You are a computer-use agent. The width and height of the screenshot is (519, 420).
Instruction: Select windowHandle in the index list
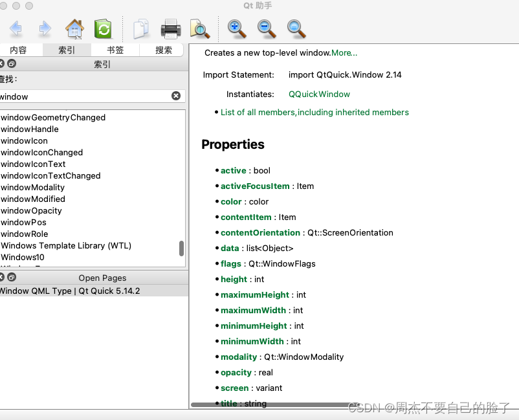30,129
